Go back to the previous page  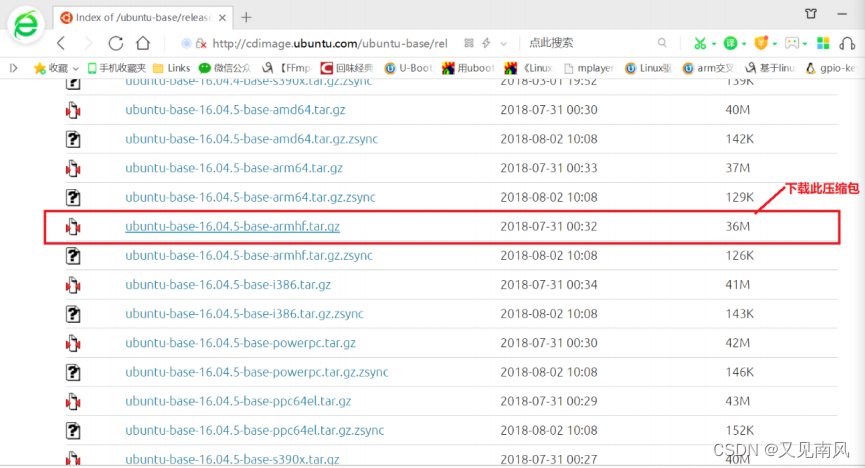(x=61, y=43)
